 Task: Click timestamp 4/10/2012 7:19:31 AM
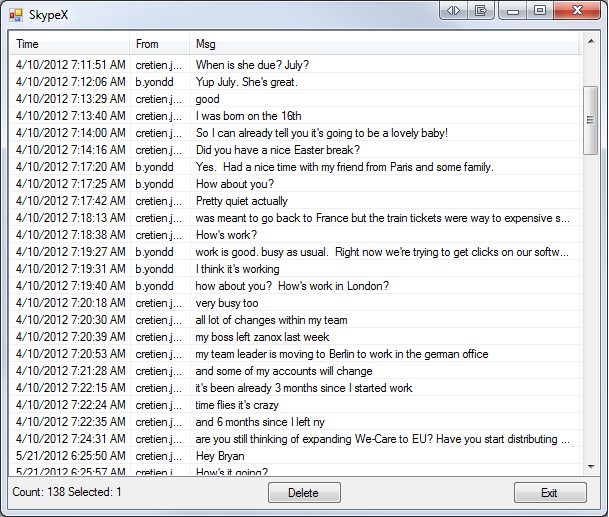(x=71, y=269)
